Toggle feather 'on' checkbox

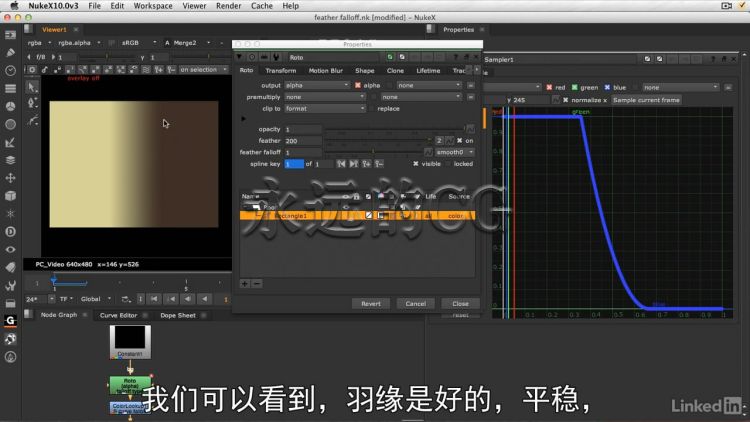point(460,141)
